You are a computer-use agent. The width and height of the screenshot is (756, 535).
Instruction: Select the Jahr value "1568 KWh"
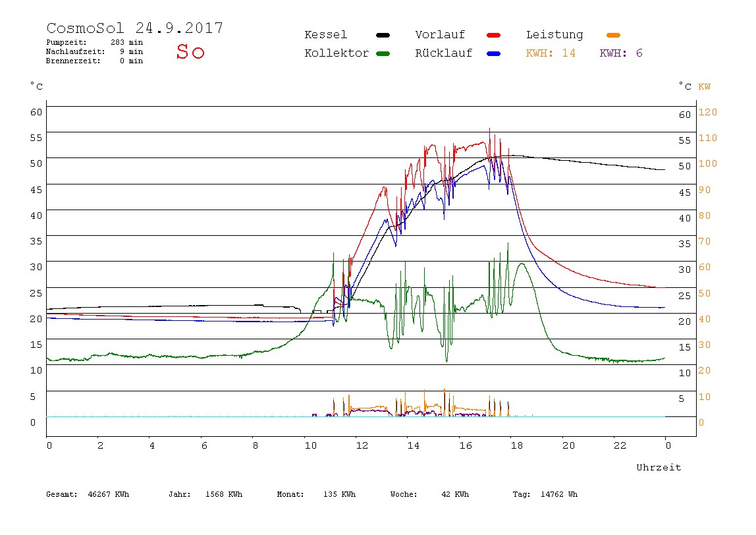(x=224, y=494)
